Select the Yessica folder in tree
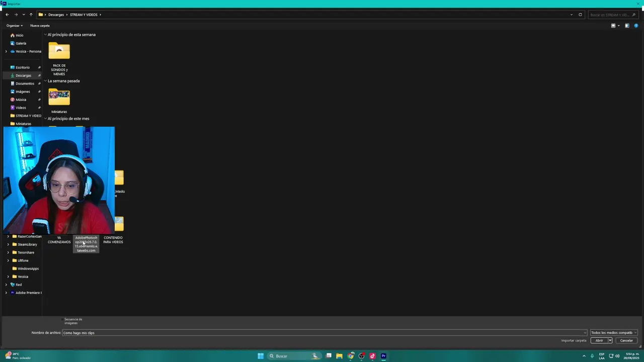The image size is (644, 362). (23, 277)
